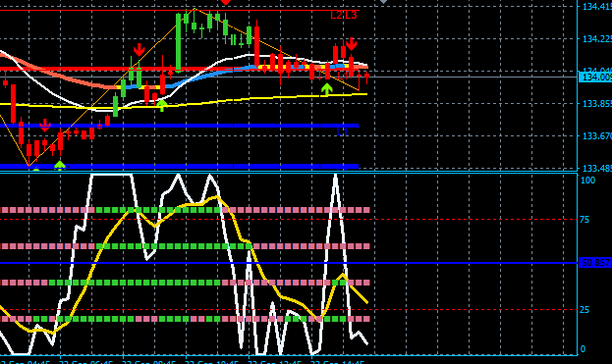612x364 pixels.
Task: Select the red dashed 25 level line
Action: tap(289, 310)
